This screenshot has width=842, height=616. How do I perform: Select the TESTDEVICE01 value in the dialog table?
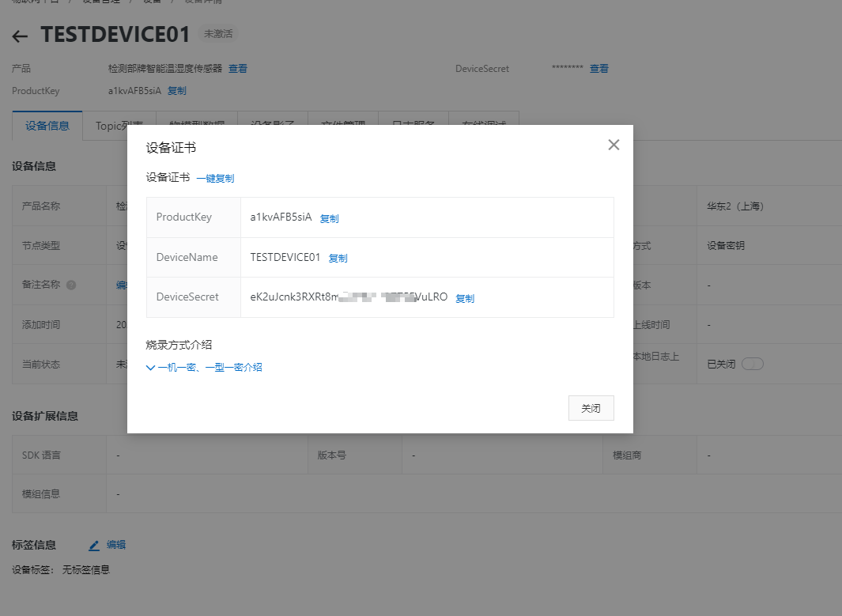click(285, 257)
